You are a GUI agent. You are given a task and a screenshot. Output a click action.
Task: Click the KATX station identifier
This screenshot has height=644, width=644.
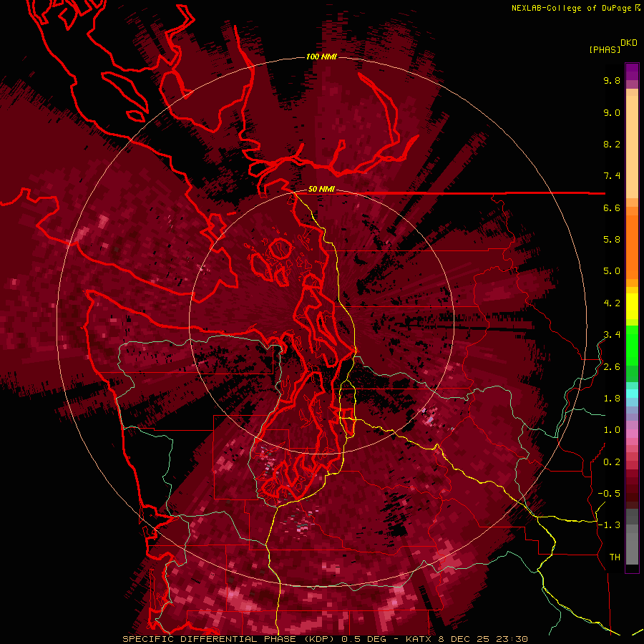click(417, 639)
